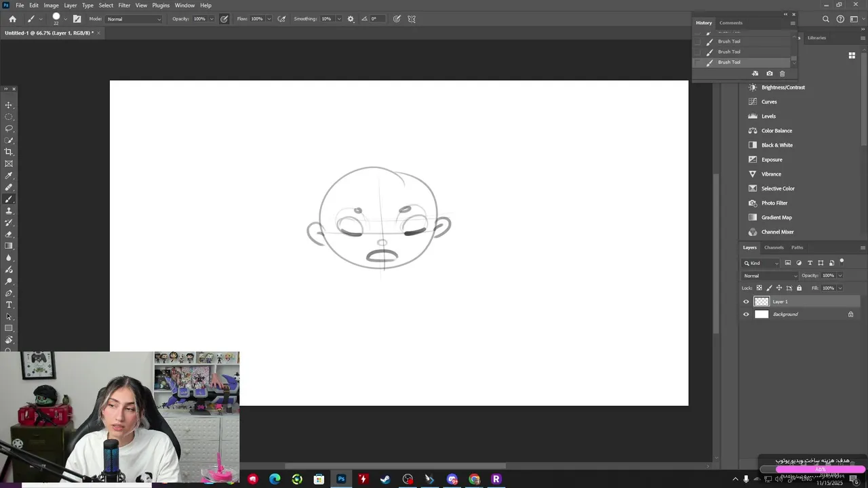Image resolution: width=868 pixels, height=488 pixels.
Task: Select the Elliptical Marquee tool
Action: pos(9,117)
